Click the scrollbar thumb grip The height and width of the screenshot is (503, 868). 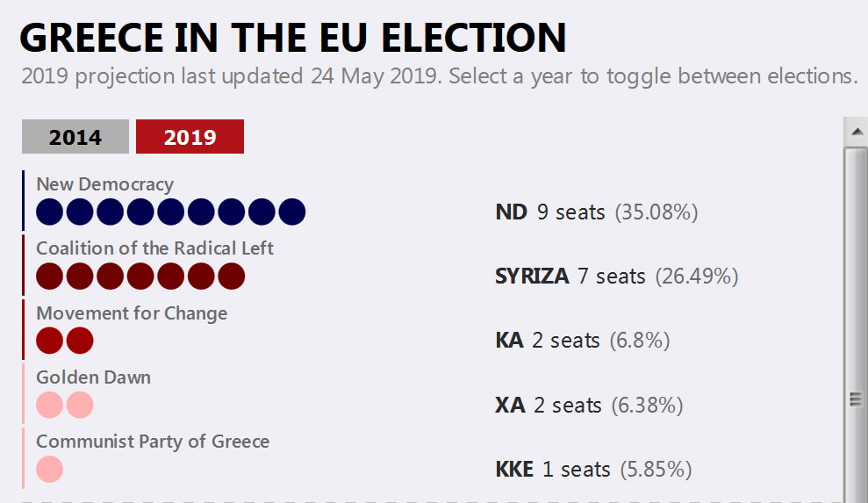coord(856,399)
